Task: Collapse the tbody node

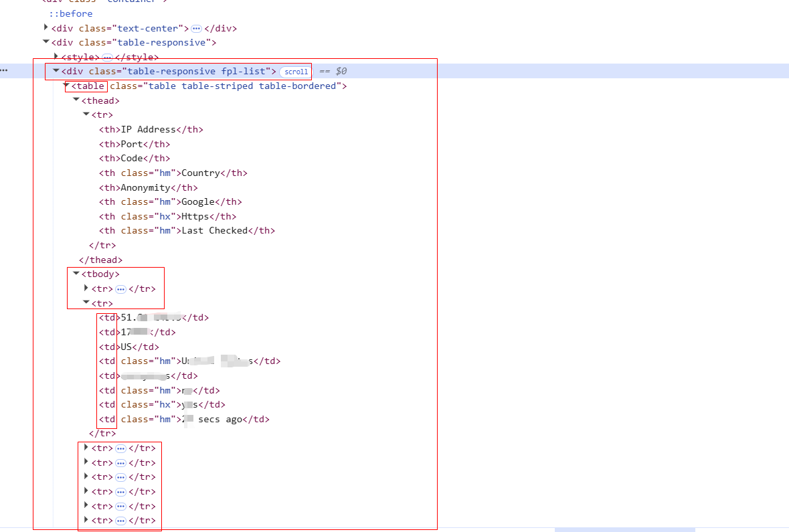Action: pyautogui.click(x=76, y=273)
